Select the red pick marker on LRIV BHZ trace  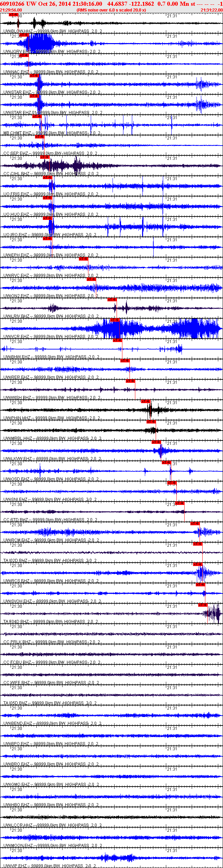click(x=112, y=300)
